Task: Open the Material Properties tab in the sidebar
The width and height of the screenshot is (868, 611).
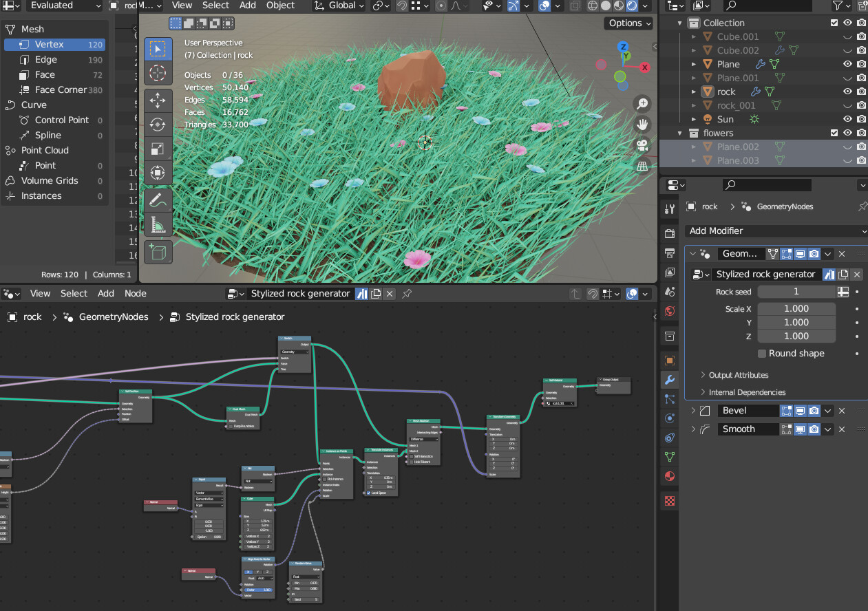Action: (x=668, y=476)
